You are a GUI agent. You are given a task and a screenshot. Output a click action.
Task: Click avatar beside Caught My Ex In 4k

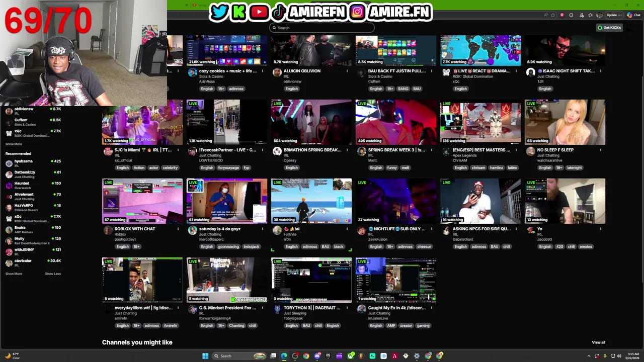(362, 310)
